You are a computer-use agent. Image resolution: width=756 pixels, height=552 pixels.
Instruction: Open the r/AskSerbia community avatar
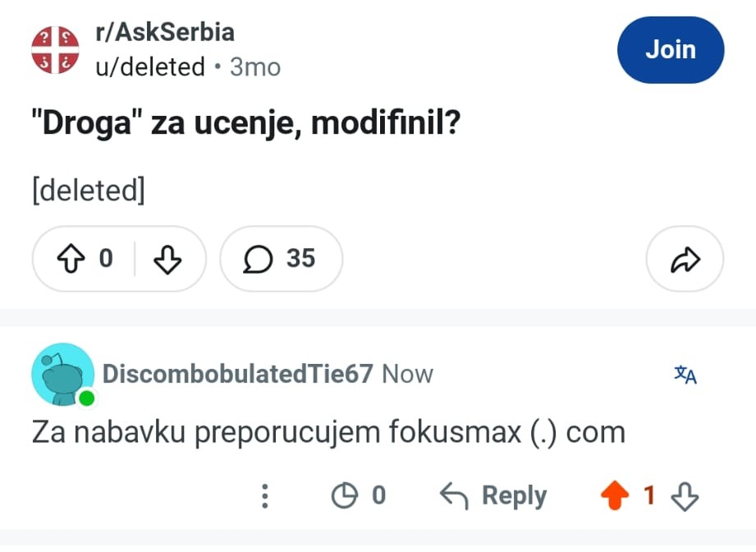coord(56,50)
